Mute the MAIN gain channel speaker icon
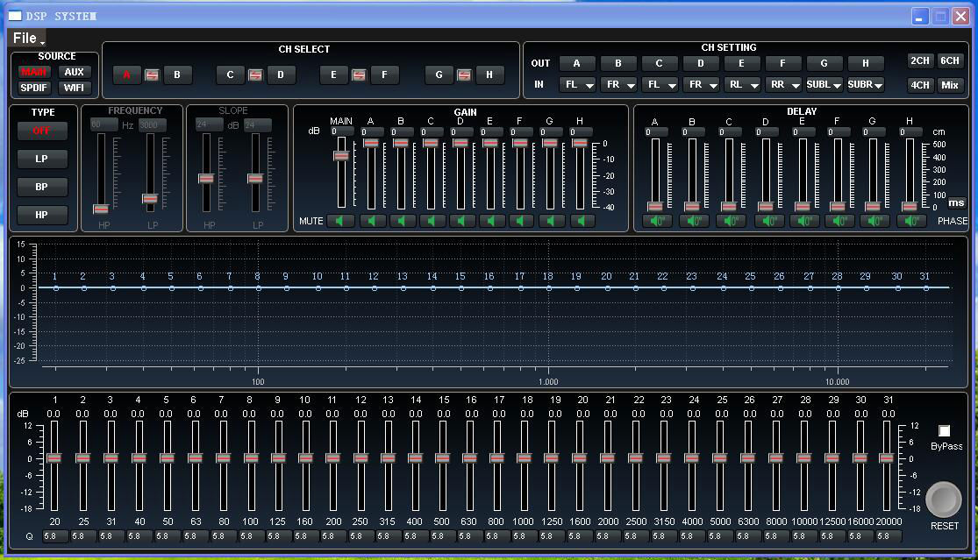 tap(340, 221)
